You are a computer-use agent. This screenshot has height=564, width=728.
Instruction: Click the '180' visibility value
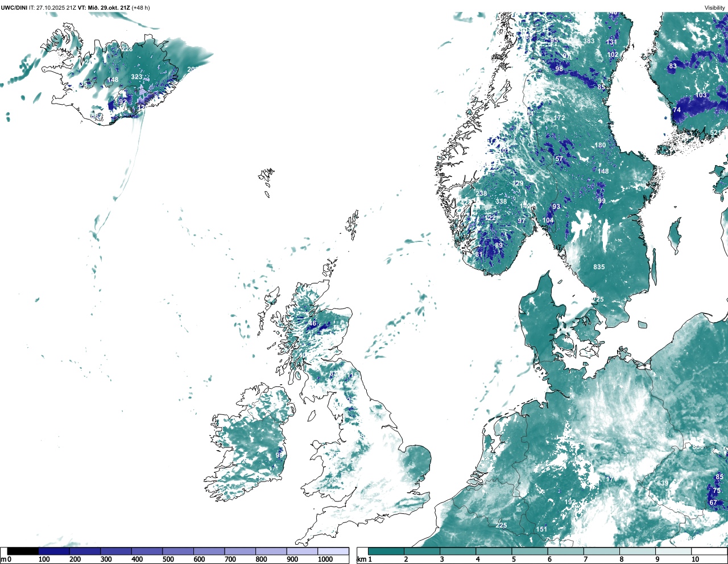tap(601, 145)
